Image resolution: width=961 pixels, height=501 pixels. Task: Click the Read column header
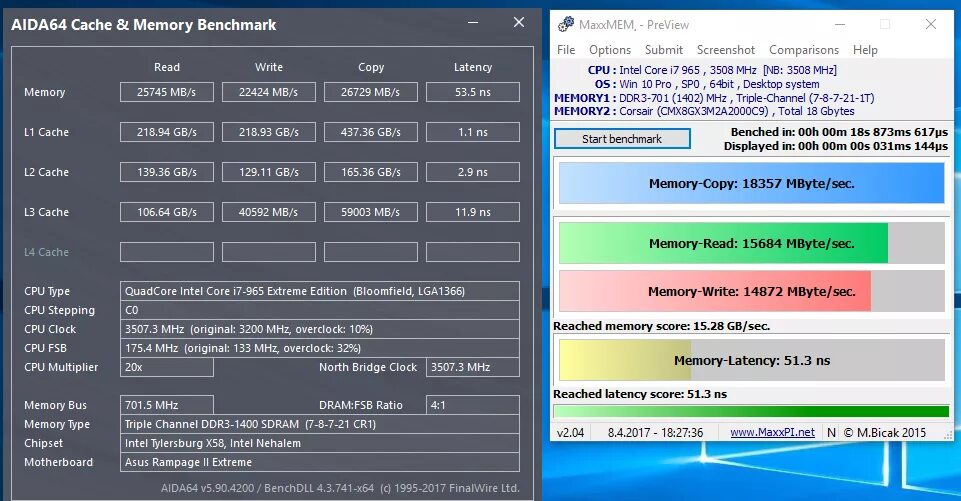tap(167, 67)
